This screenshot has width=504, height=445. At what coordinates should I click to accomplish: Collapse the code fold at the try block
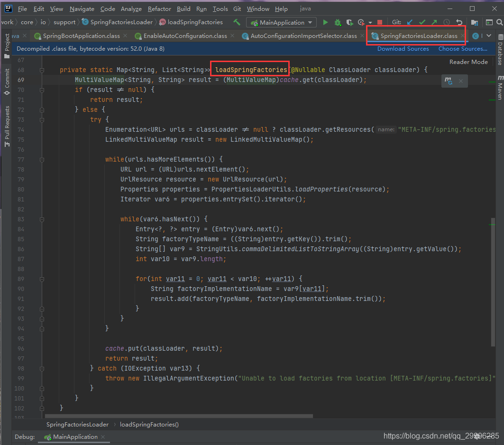[x=41, y=120]
